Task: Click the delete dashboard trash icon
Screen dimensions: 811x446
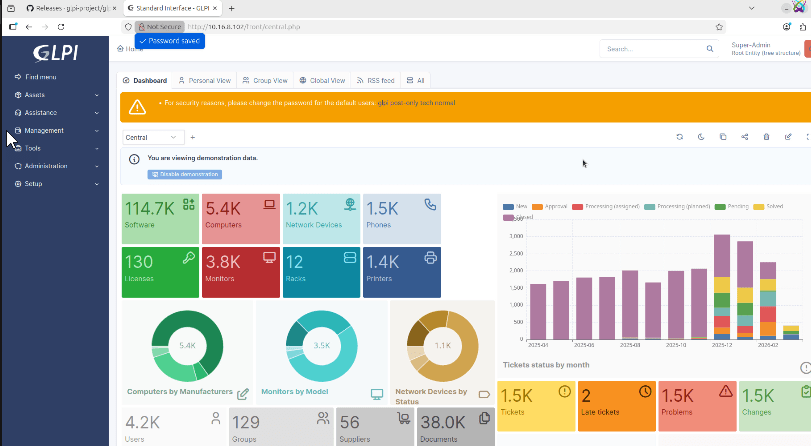Action: tap(766, 137)
